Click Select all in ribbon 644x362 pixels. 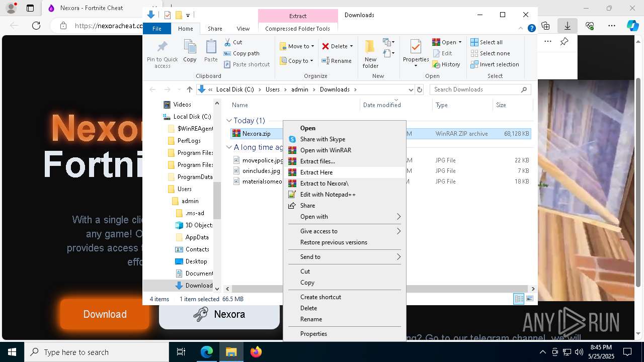(487, 42)
